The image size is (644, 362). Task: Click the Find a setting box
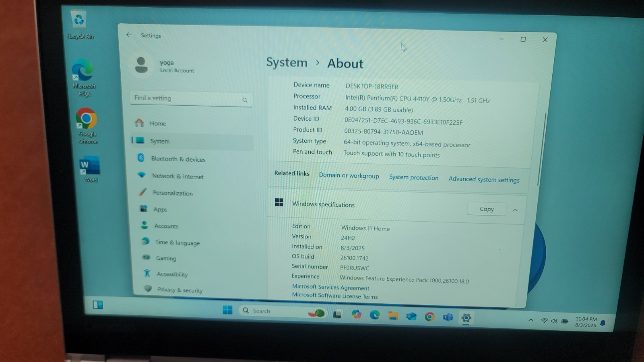pos(192,99)
